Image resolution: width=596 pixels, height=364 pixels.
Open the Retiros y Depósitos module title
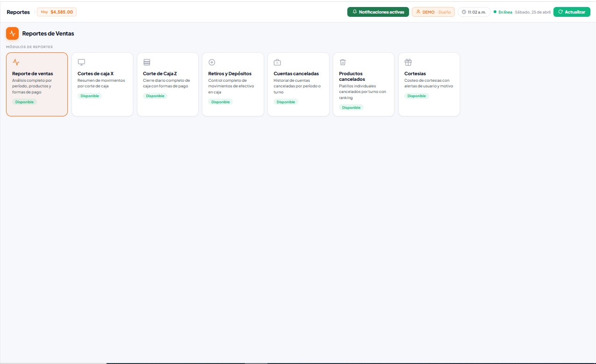click(x=230, y=73)
